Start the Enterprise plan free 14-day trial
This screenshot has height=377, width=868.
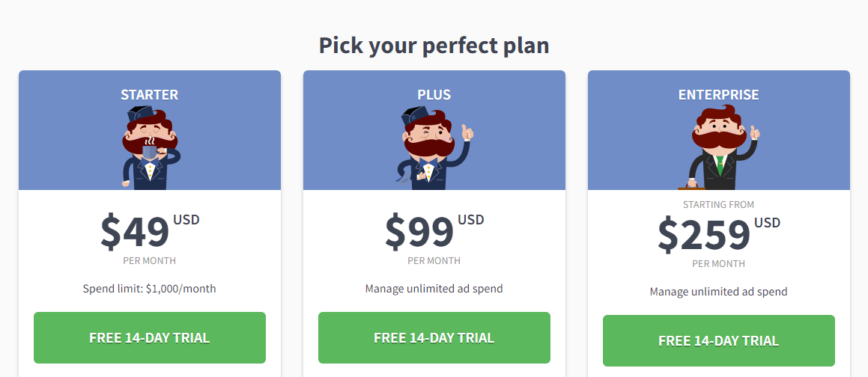click(x=719, y=340)
